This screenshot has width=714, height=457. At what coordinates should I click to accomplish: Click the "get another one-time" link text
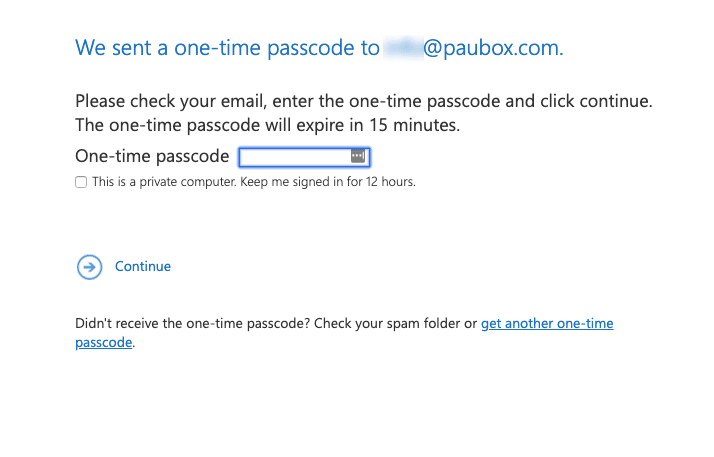point(547,324)
